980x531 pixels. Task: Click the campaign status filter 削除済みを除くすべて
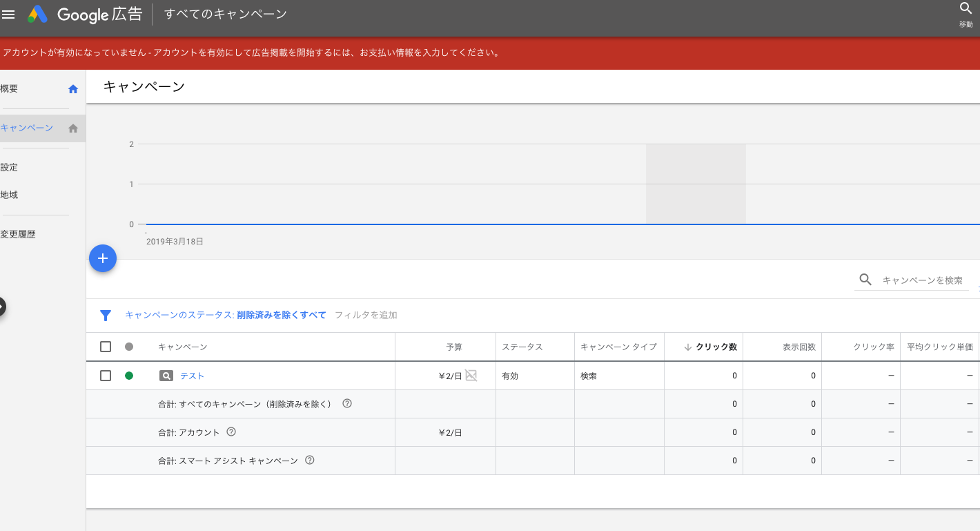282,315
